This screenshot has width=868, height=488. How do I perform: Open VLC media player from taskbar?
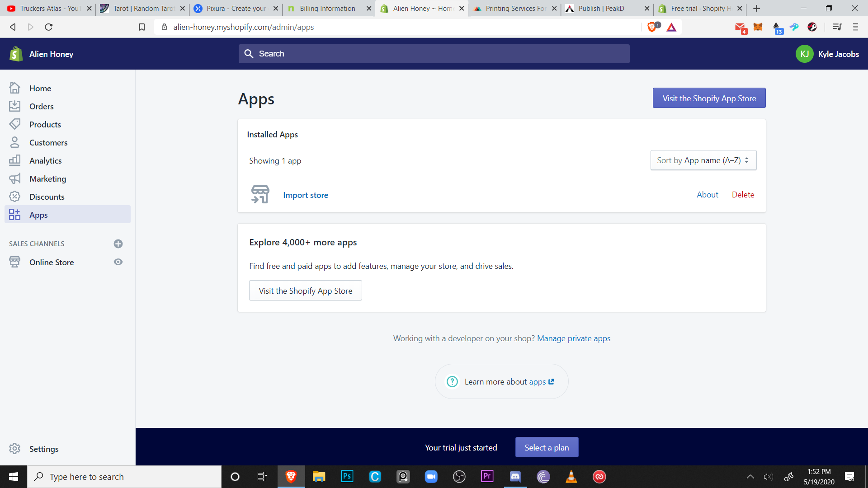(571, 477)
